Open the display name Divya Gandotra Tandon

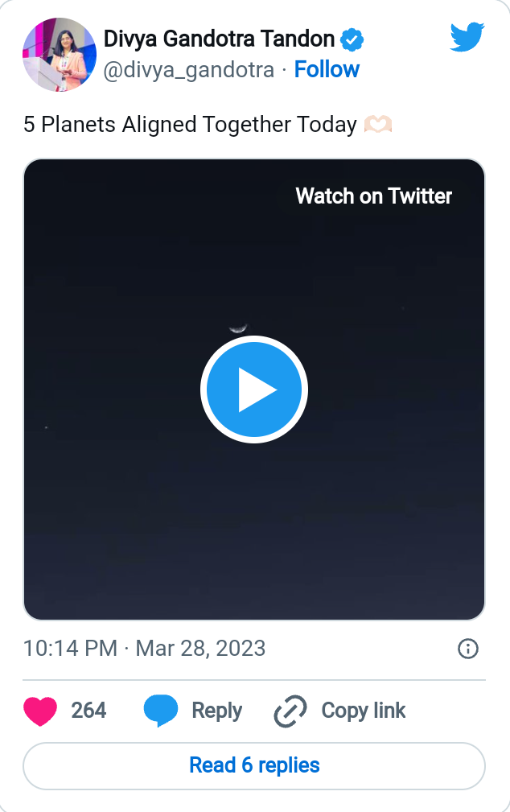click(x=219, y=39)
